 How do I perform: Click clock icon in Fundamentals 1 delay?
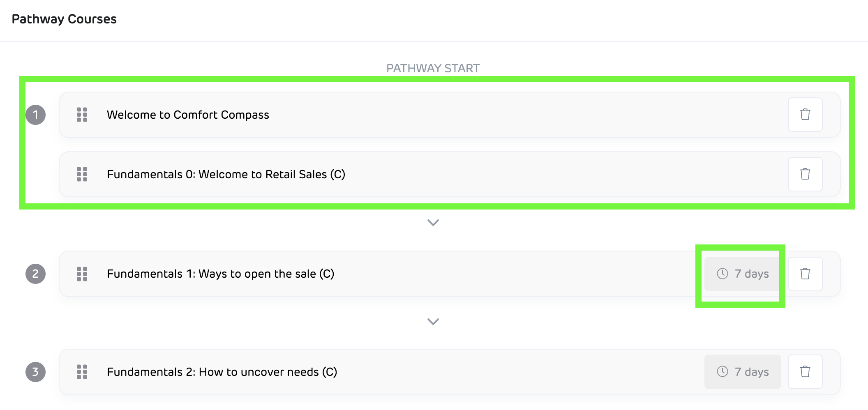723,274
